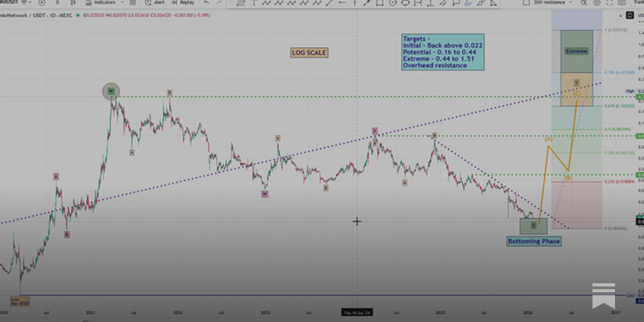This screenshot has height=322, width=644.
Task: Click the 0.5 (0.083494) Fib level label
Action: (x=617, y=129)
